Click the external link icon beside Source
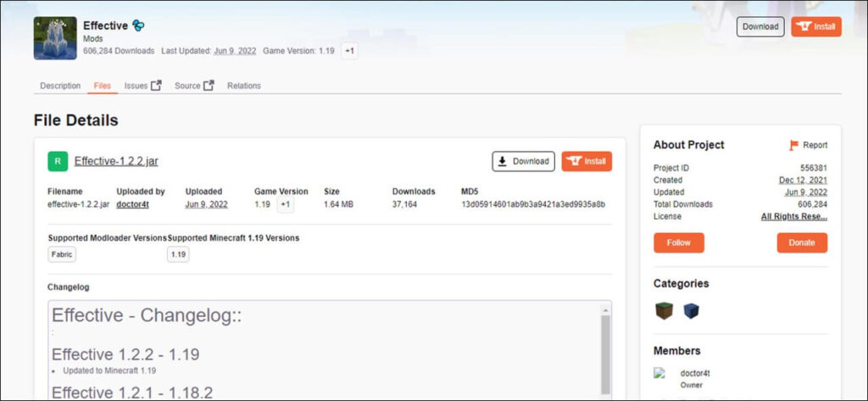This screenshot has height=401, width=868. [x=209, y=86]
